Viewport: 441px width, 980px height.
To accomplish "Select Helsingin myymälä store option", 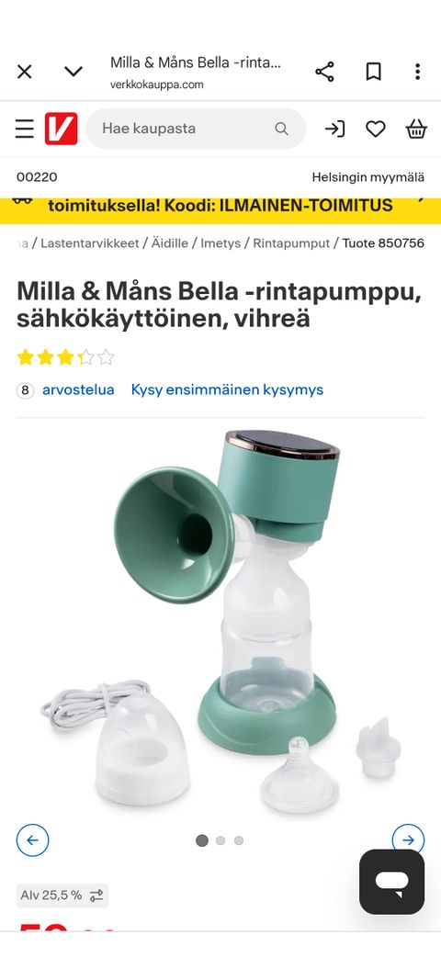I will pyautogui.click(x=368, y=177).
